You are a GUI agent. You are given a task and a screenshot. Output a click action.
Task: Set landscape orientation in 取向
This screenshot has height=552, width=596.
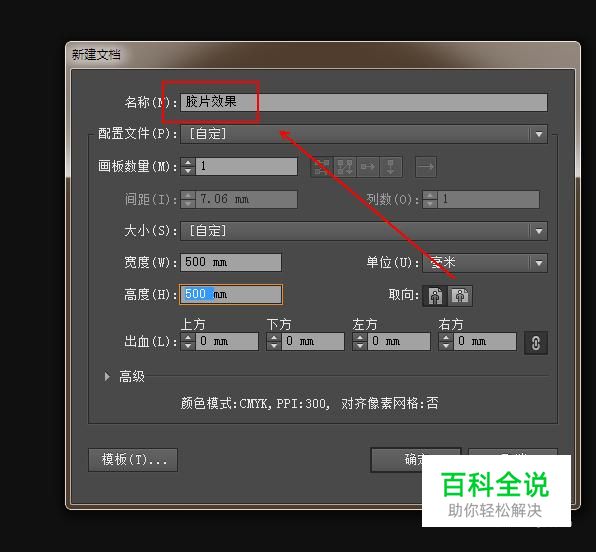click(x=460, y=295)
